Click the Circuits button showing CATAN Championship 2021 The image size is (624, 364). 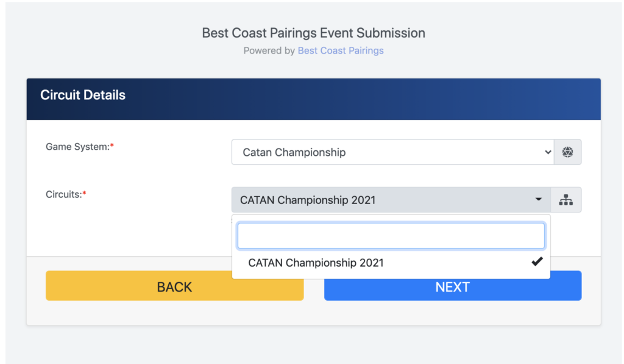(391, 200)
